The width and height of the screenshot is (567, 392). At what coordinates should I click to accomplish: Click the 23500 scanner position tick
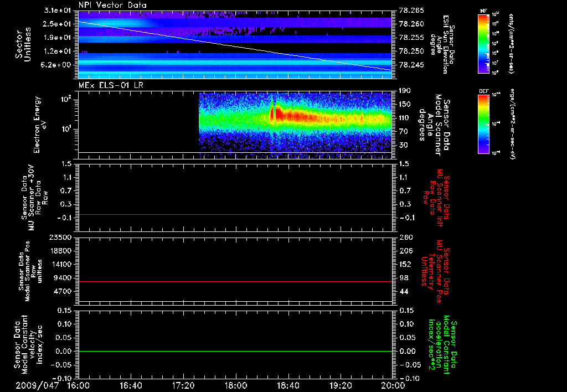[x=60, y=238]
